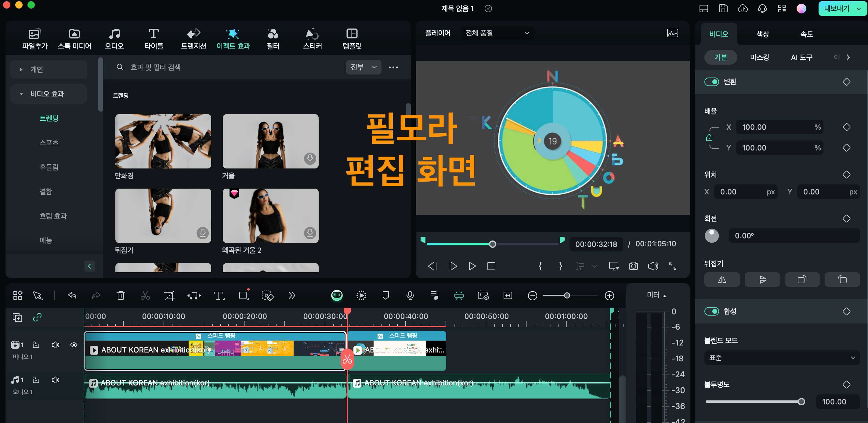This screenshot has height=423, width=868.
Task: Toggle the 합성 compositing switch
Action: (712, 311)
